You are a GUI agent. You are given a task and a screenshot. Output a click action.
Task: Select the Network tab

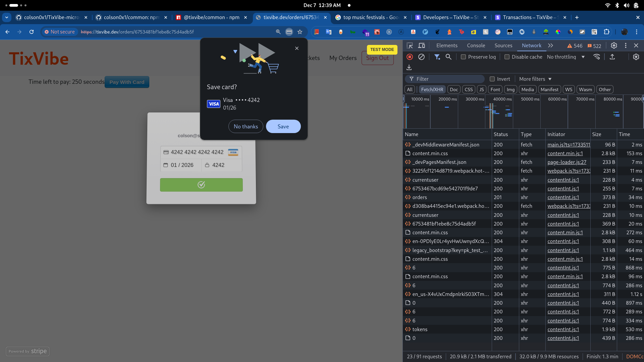coord(532,46)
